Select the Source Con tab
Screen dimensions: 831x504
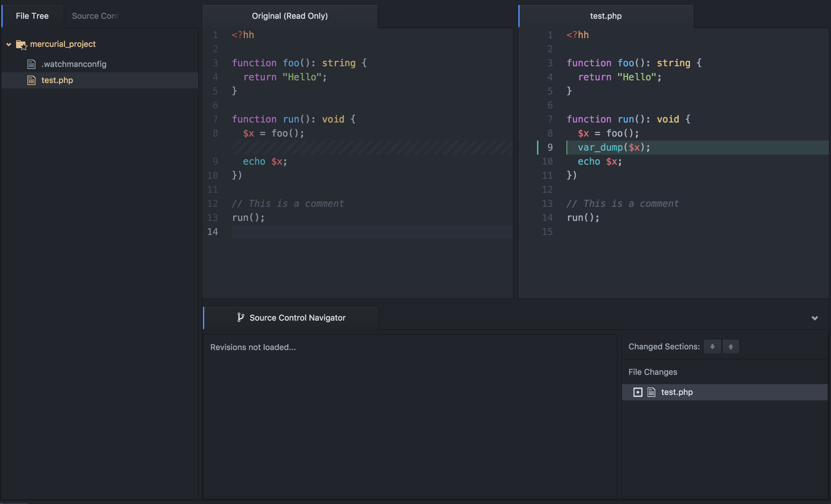(95, 15)
